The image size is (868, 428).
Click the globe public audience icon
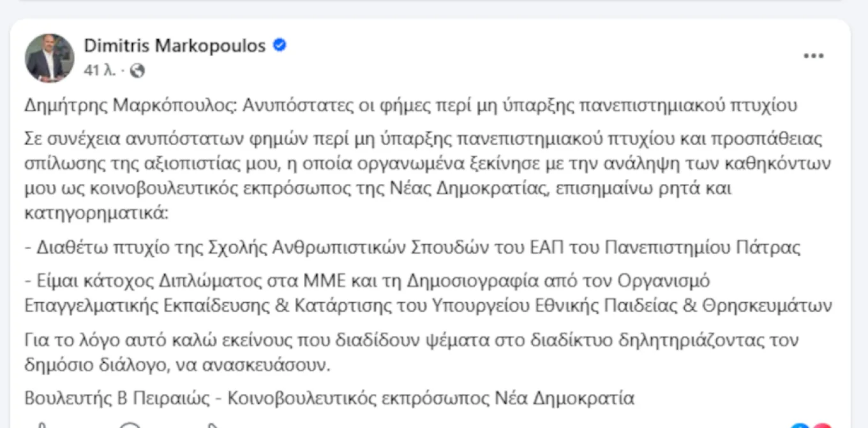pos(137,71)
